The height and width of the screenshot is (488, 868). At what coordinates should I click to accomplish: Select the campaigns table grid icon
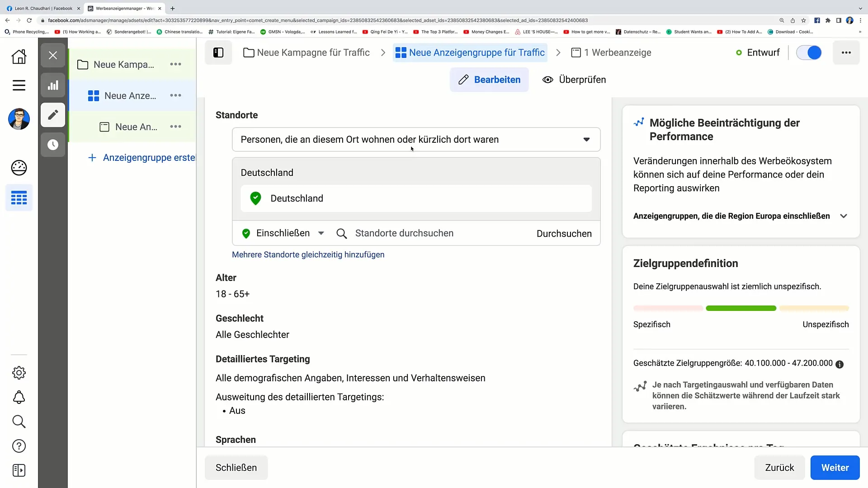coord(19,198)
